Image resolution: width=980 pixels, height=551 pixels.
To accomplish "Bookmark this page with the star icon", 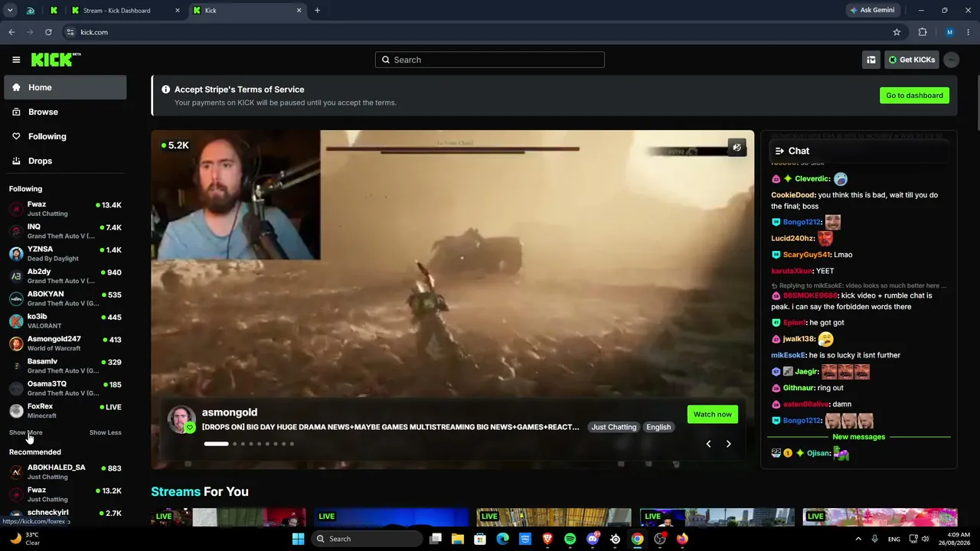I will click(x=897, y=32).
